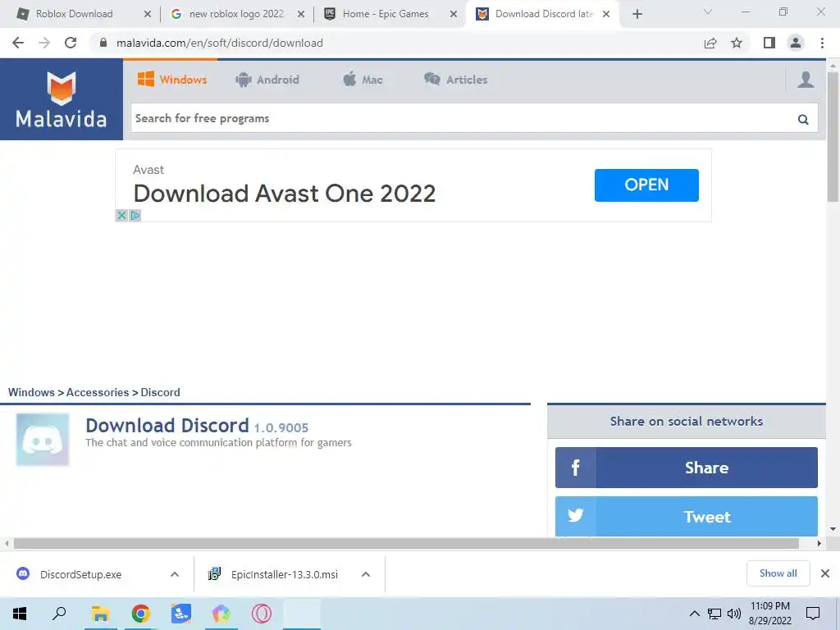Viewport: 840px width, 630px height.
Task: Close the downloads bar
Action: 825,573
